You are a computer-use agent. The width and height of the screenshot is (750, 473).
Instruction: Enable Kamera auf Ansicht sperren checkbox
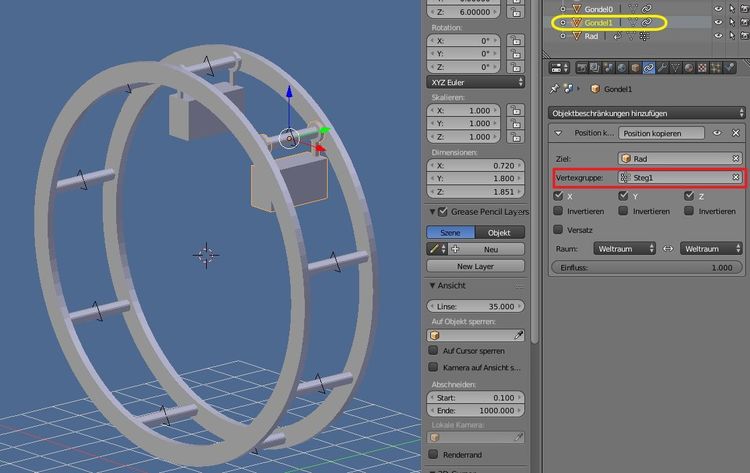[433, 367]
